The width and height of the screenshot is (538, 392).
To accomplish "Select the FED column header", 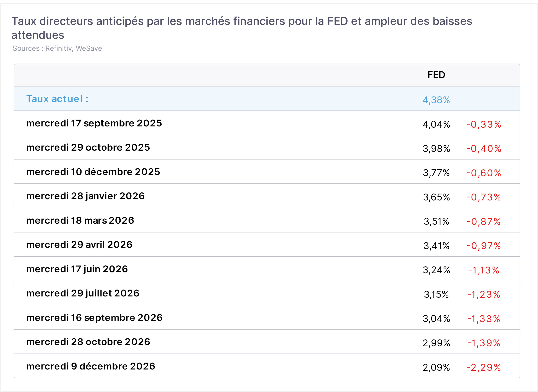I will [436, 75].
